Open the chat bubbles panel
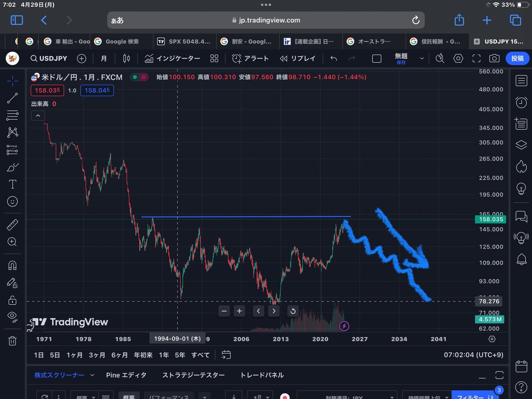532x399 pixels. (x=521, y=216)
